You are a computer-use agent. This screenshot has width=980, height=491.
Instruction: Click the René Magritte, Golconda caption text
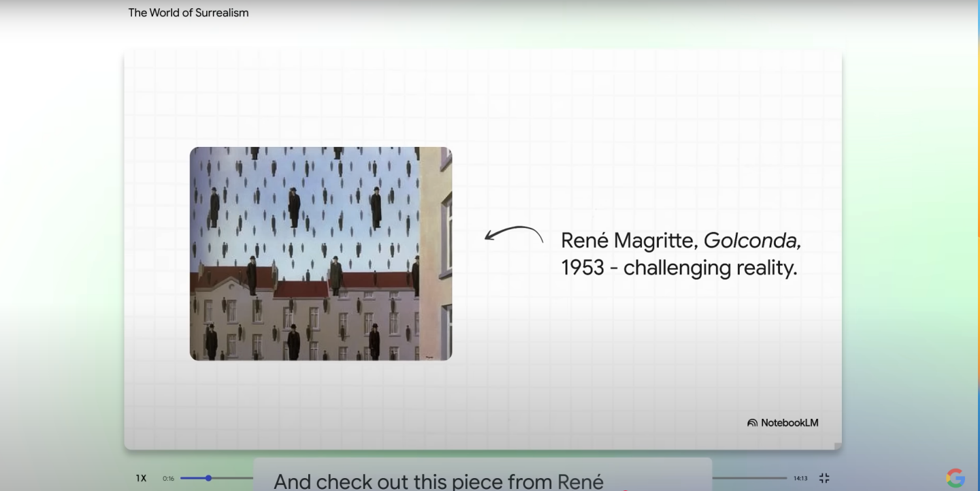tap(681, 253)
